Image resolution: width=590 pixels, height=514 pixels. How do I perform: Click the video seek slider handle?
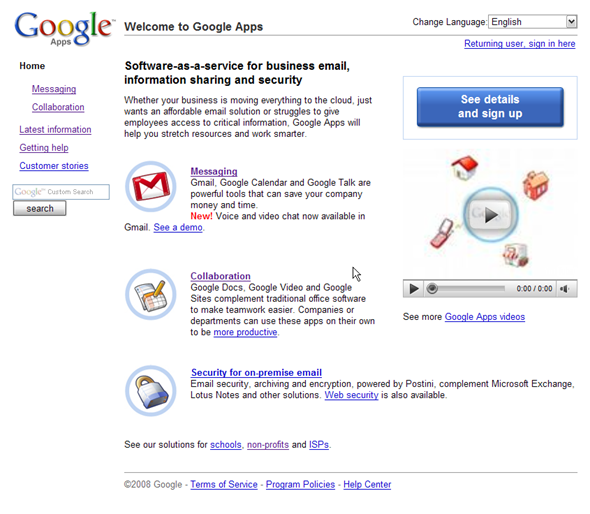click(x=432, y=289)
